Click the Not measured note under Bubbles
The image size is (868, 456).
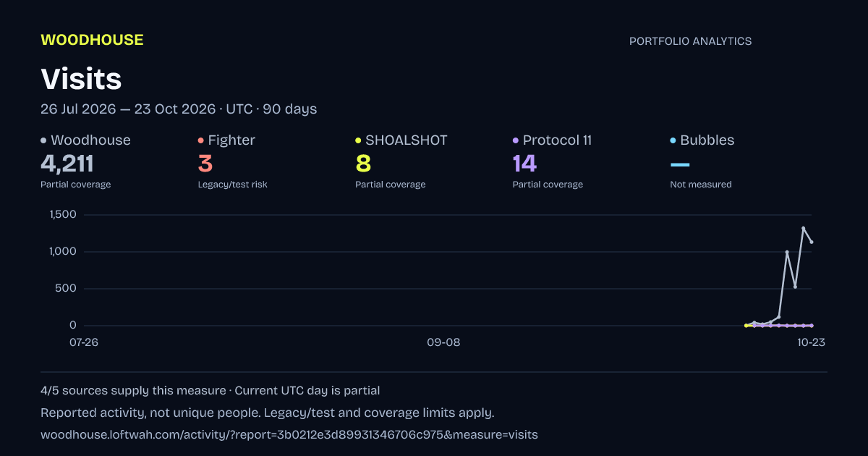tap(701, 185)
